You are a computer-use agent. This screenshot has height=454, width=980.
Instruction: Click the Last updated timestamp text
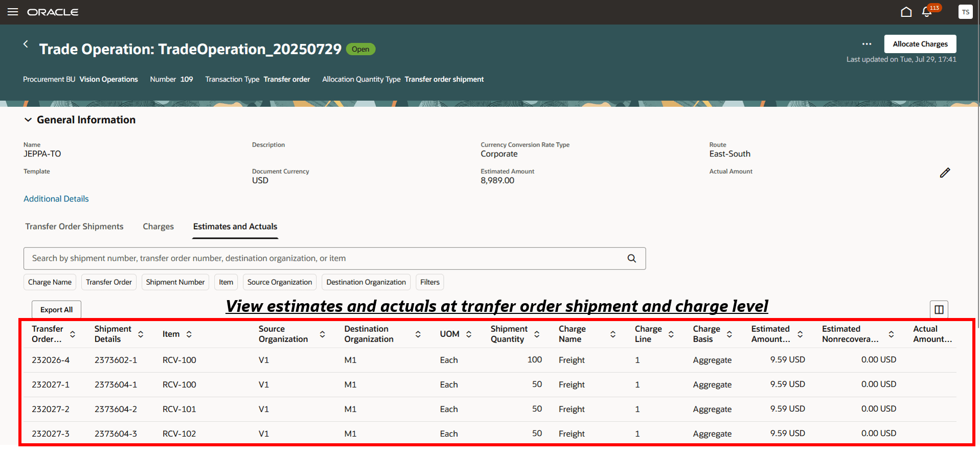[x=901, y=59]
